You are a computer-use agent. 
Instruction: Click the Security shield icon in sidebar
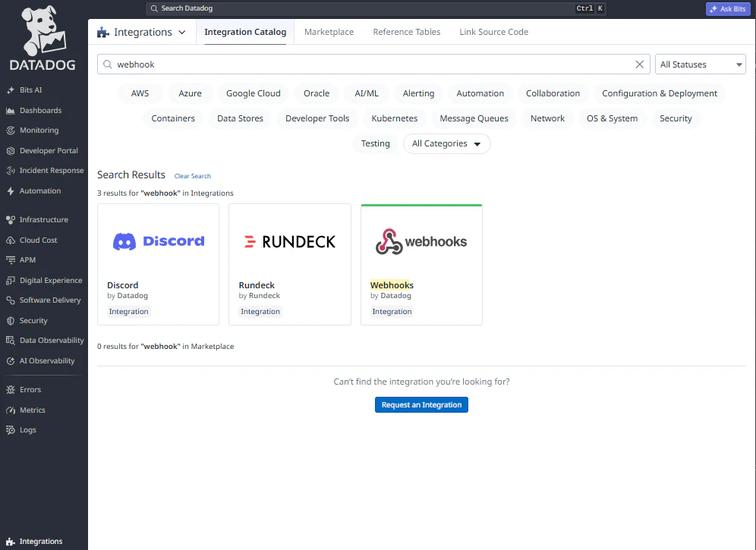11,321
